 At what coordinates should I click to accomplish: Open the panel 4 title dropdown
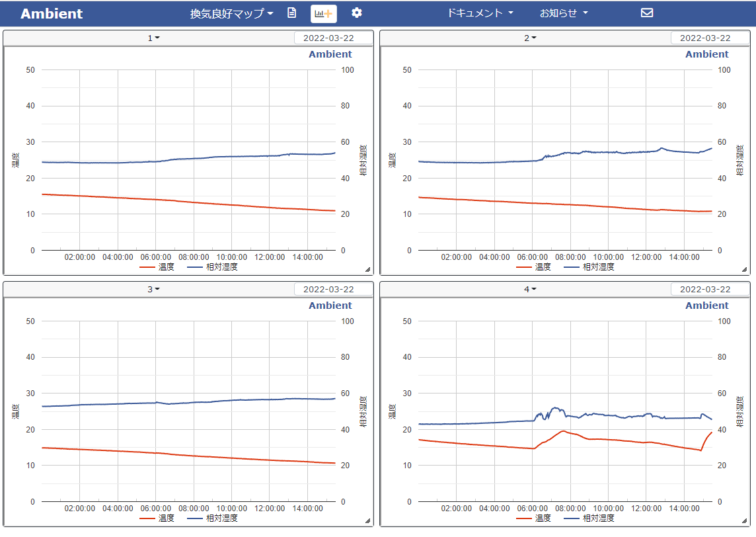530,289
